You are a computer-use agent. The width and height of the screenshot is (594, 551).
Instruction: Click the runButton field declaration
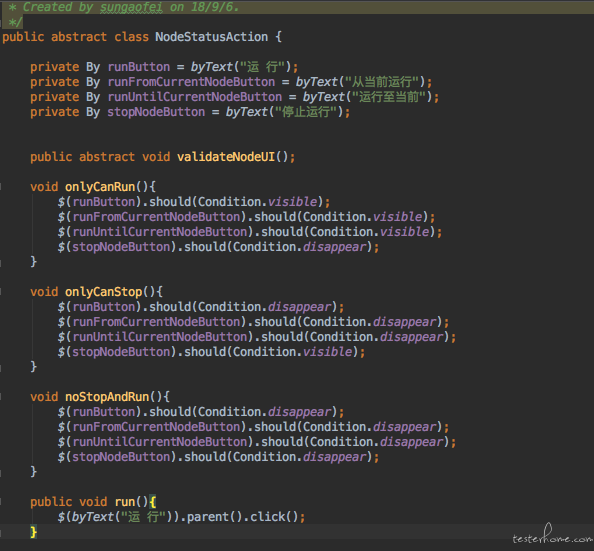click(x=139, y=67)
